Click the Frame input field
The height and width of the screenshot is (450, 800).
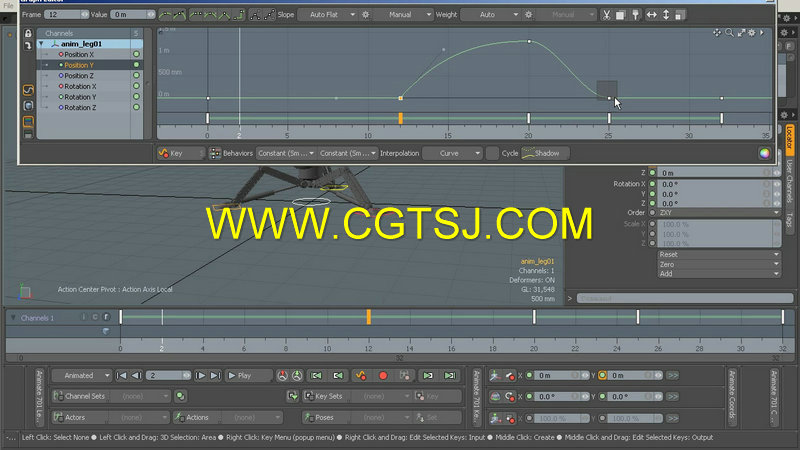point(66,15)
